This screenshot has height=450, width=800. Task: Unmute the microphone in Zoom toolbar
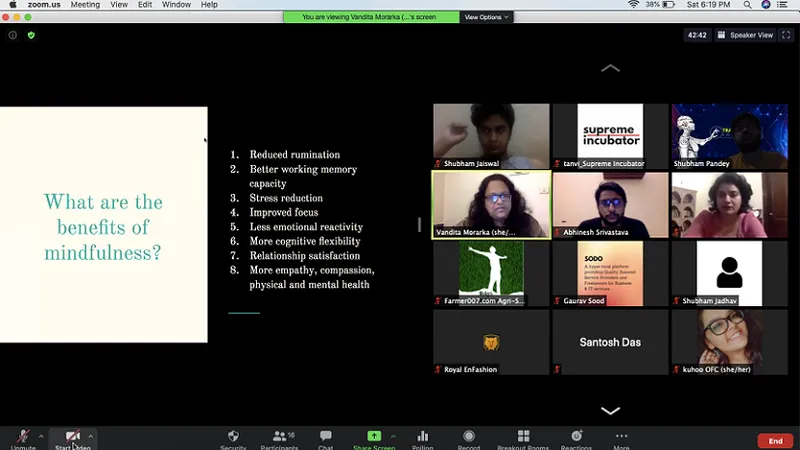23,438
